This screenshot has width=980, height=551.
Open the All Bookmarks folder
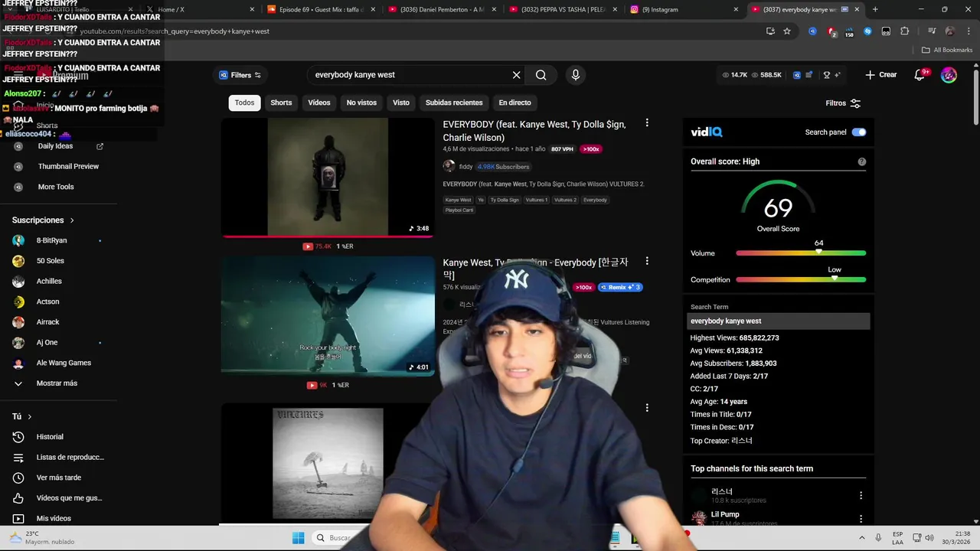tap(947, 50)
